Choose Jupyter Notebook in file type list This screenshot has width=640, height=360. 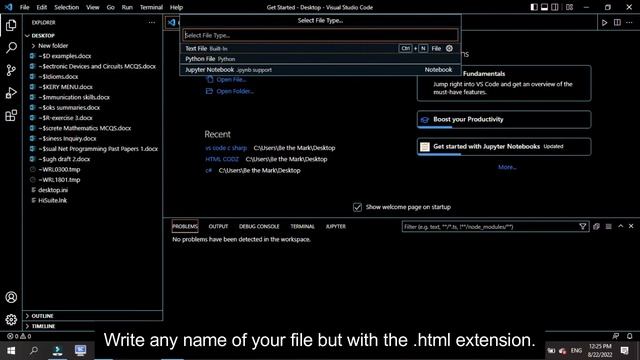(320, 70)
